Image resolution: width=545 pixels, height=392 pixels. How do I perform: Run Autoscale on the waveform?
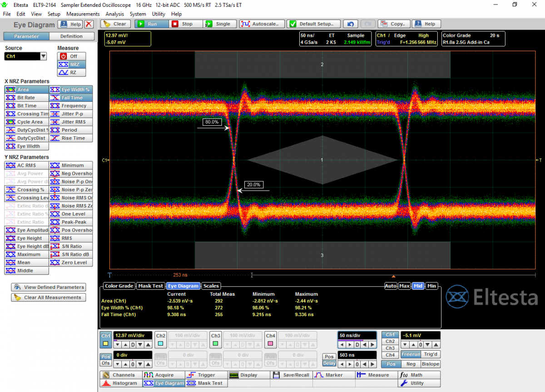point(263,24)
